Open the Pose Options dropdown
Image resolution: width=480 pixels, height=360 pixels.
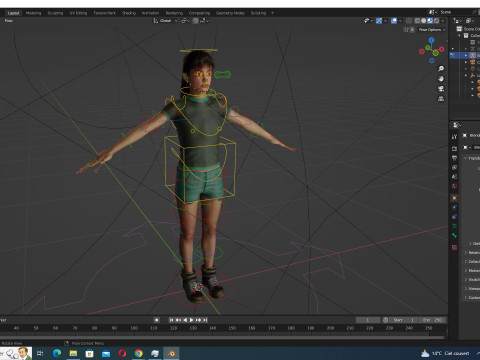click(432, 30)
